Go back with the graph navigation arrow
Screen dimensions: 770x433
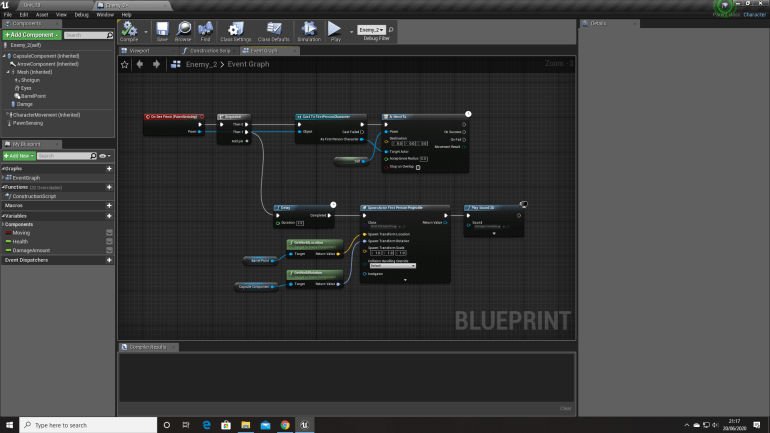[140, 64]
